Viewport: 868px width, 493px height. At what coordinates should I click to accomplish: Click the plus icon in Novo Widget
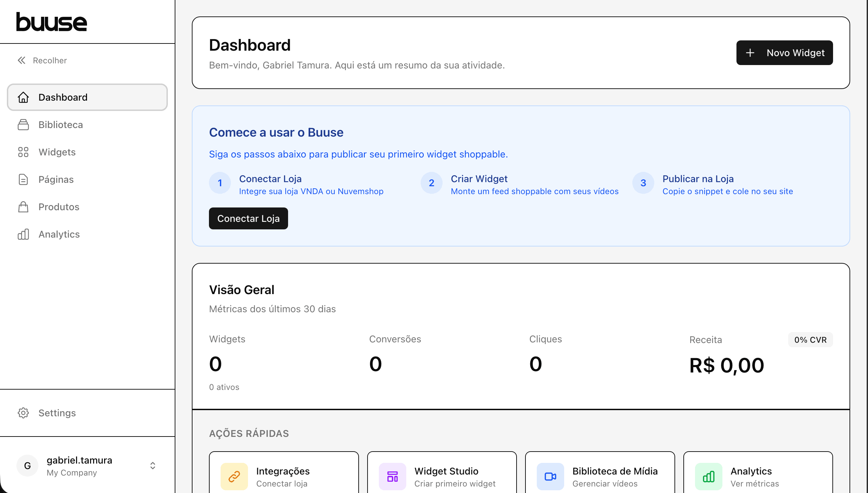pyautogui.click(x=750, y=53)
